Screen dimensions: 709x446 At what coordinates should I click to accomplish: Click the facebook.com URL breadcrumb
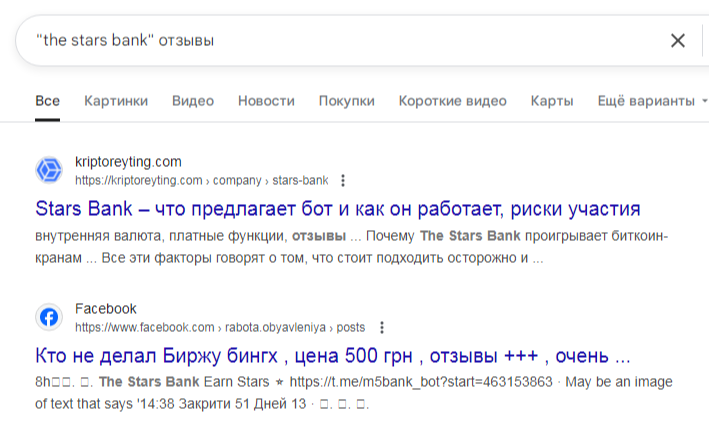pos(220,327)
